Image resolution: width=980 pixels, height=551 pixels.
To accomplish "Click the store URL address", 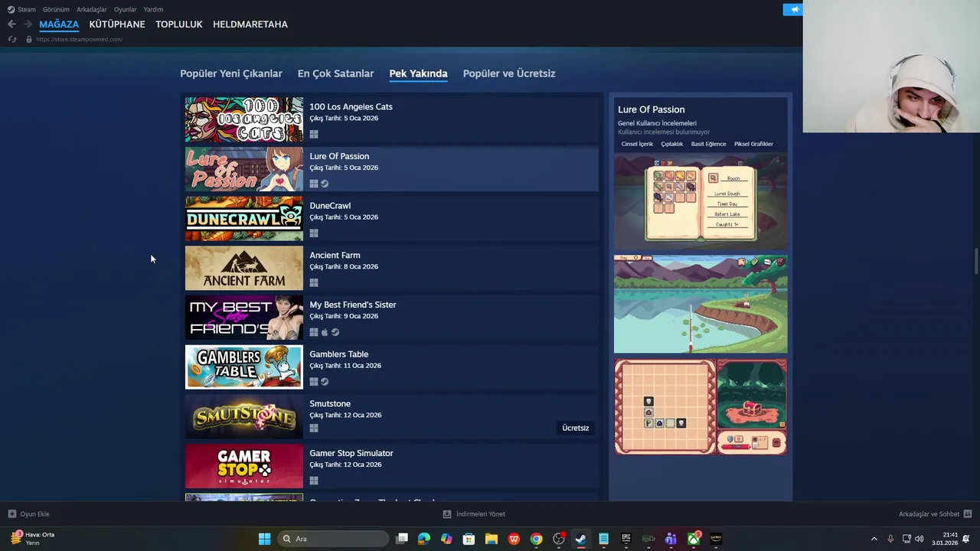I will coord(80,39).
